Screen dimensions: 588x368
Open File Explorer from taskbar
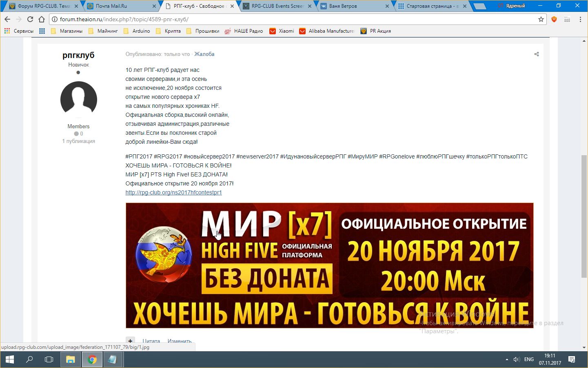tap(71, 359)
